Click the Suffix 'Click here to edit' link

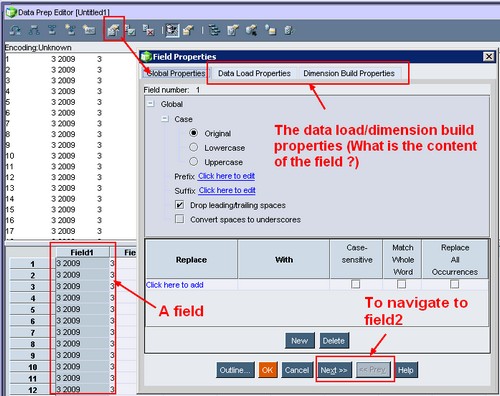coord(227,190)
